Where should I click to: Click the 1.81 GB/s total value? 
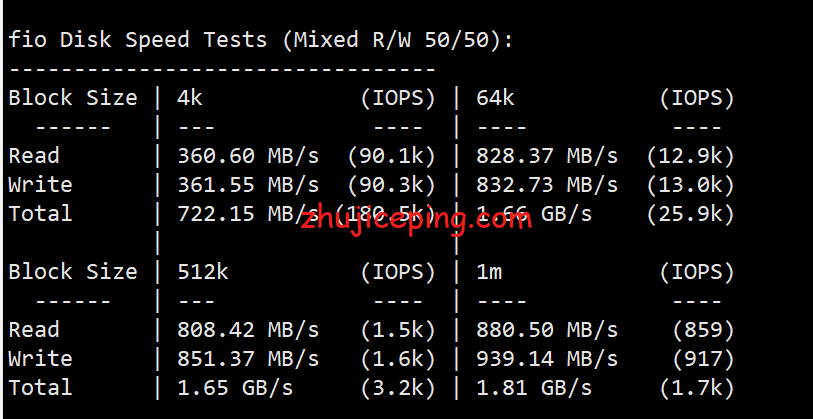[534, 388]
